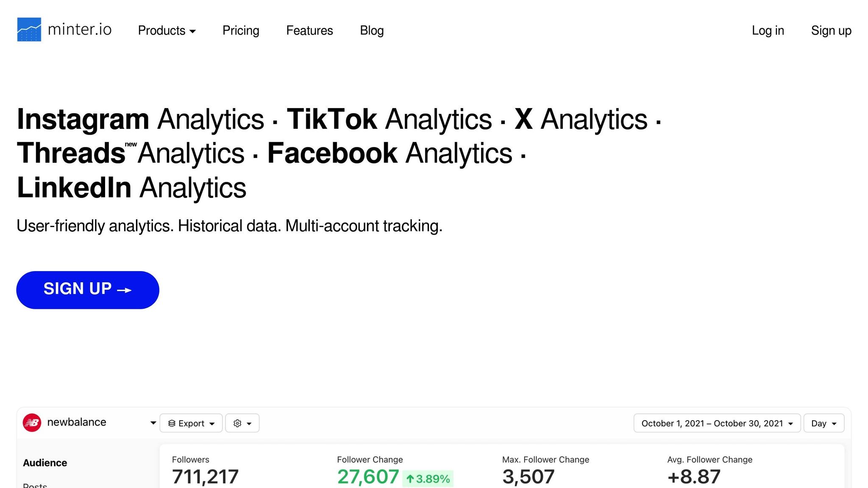Select the Audience sidebar section
Image resolution: width=868 pixels, height=488 pixels.
coord(45,463)
